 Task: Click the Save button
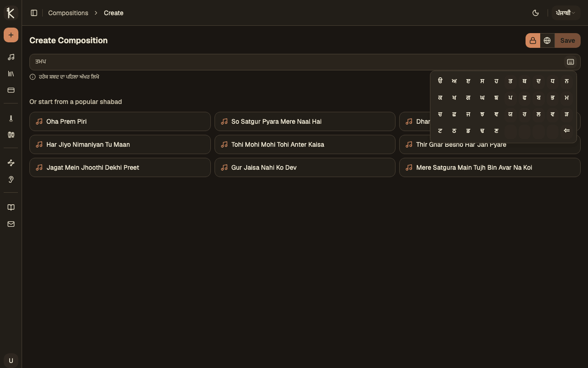(567, 40)
